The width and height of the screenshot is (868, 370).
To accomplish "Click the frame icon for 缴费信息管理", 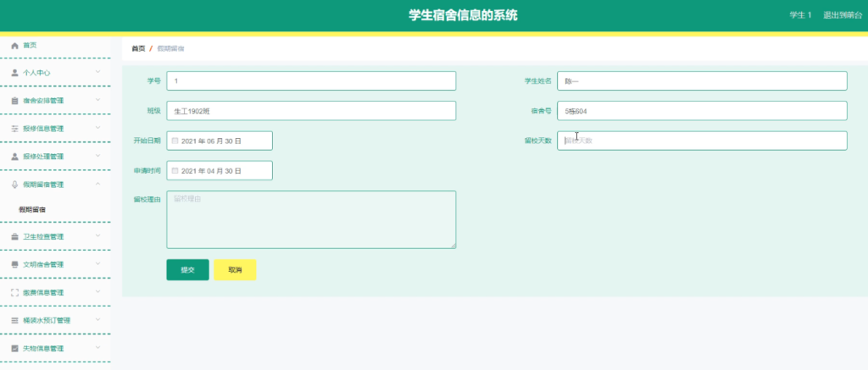I will point(15,293).
